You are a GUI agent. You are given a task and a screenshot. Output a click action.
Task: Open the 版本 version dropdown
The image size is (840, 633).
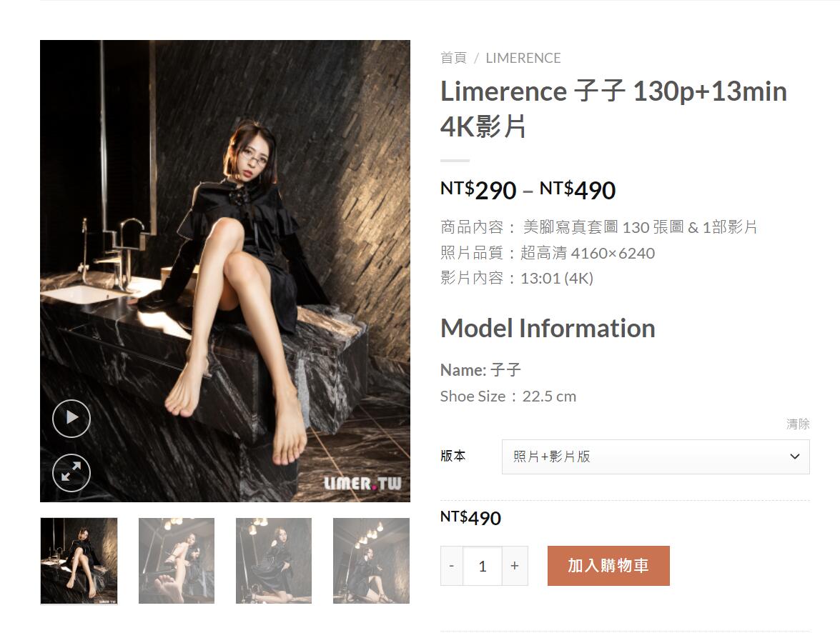[x=656, y=457]
